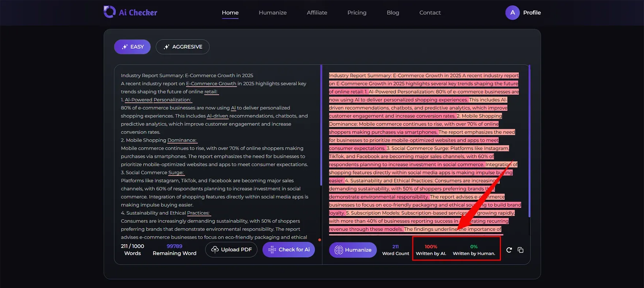The image size is (644, 288).
Task: Click the Ai Checker logo
Action: [130, 12]
